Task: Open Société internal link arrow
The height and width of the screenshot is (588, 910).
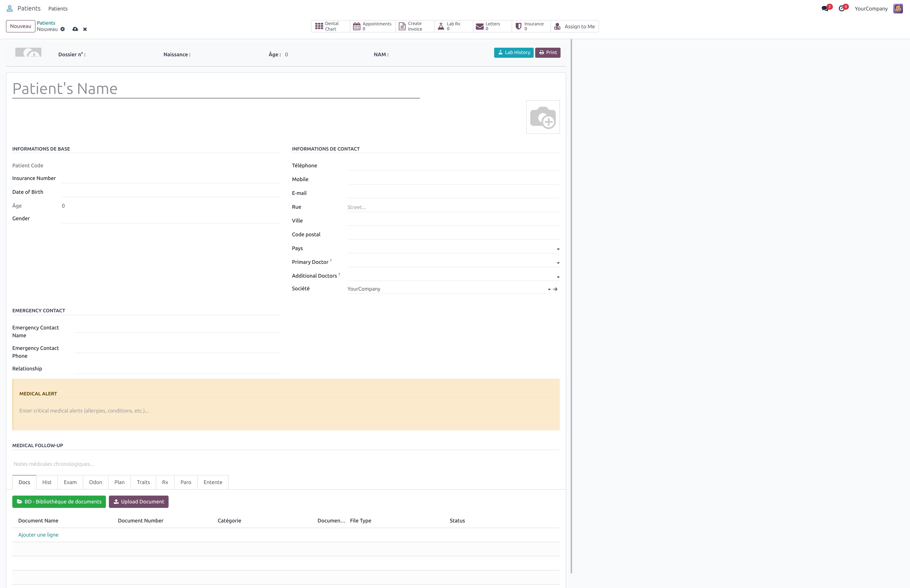Action: click(555, 289)
